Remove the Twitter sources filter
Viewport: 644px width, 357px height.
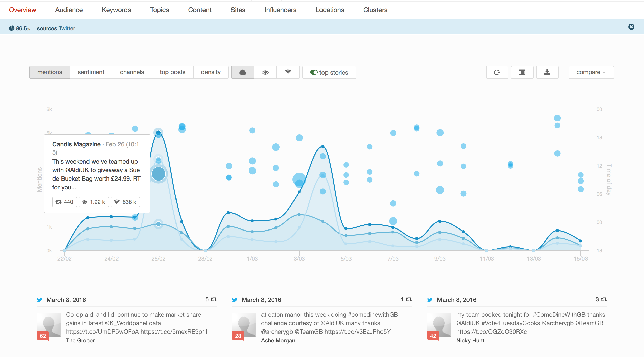tap(631, 27)
